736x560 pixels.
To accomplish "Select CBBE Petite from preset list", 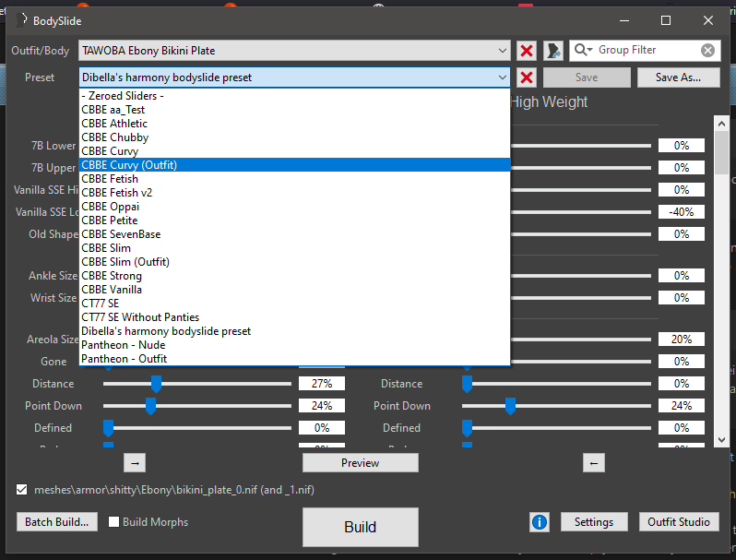I will (110, 220).
